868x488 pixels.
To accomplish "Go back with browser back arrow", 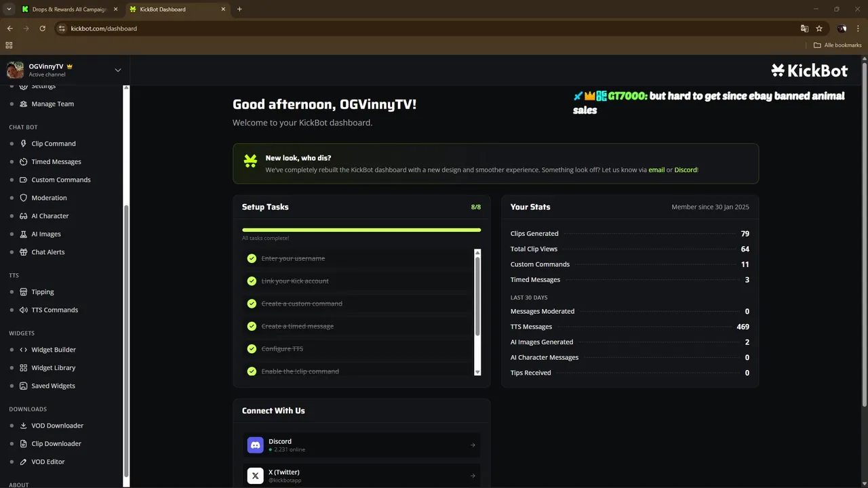I will [9, 28].
